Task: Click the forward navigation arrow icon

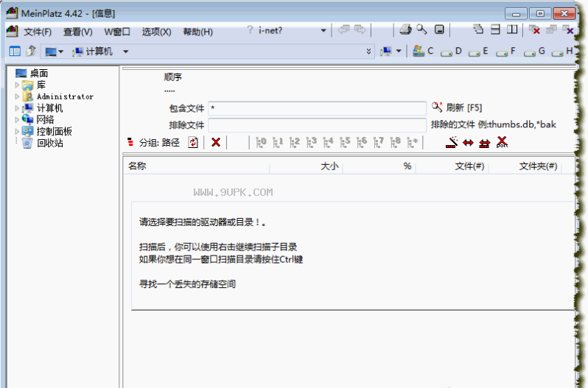Action: pyautogui.click(x=360, y=29)
